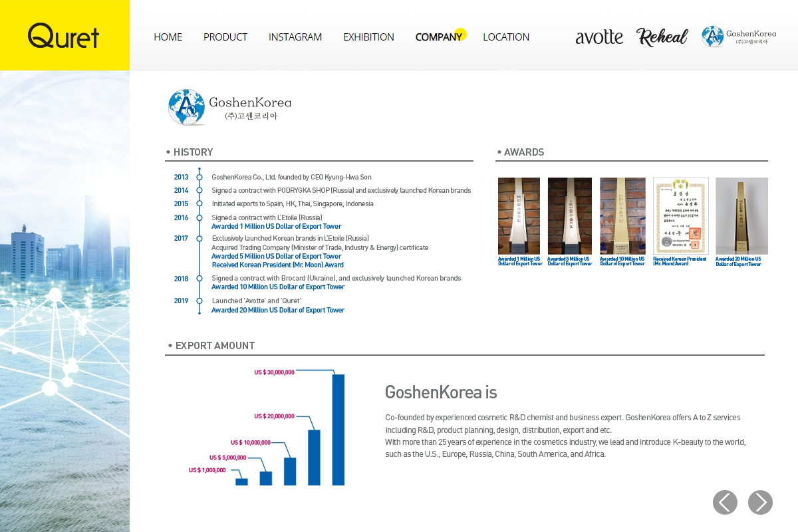798x532 pixels.
Task: Open the PRODUCT menu item
Action: pos(225,37)
